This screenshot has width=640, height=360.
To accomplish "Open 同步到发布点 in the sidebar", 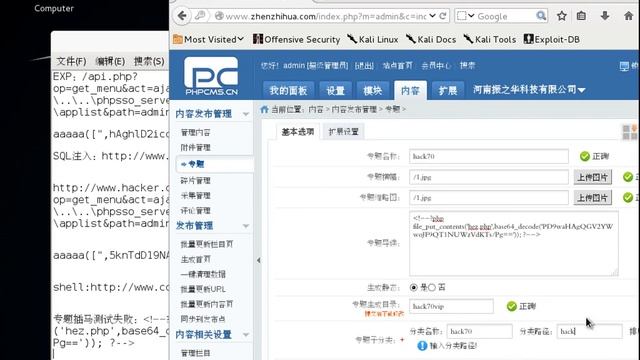I will coord(203,319).
